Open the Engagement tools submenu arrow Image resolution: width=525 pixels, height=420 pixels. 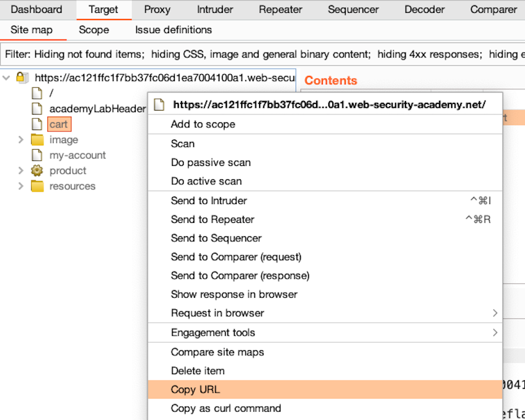495,332
